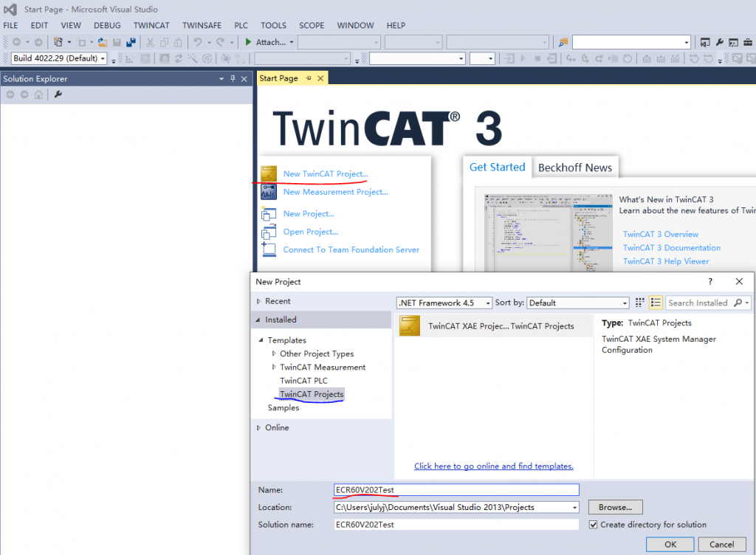The width and height of the screenshot is (756, 555).
Task: Click the Navigate Backward toolbar icon
Action: point(16,42)
